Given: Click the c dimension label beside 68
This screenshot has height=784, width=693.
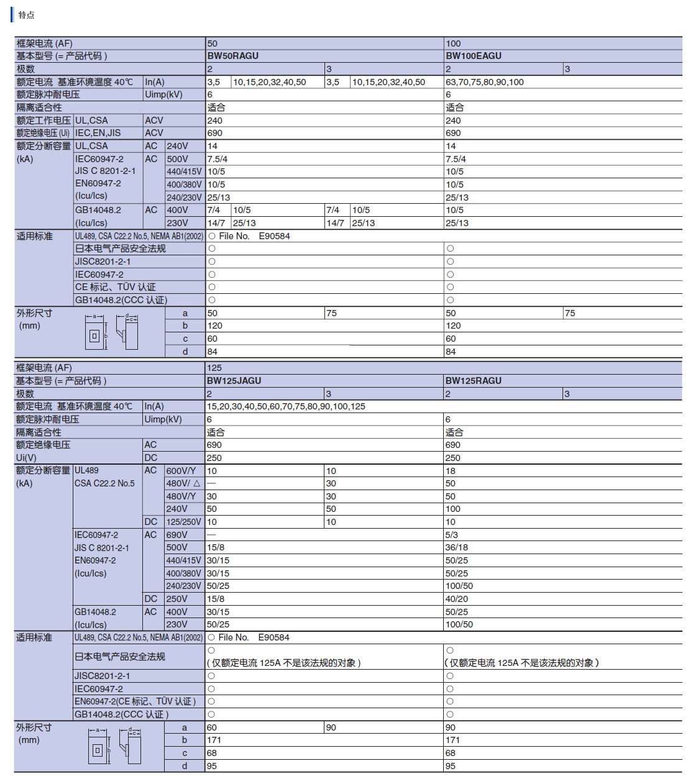Looking at the screenshot, I should tap(185, 753).
